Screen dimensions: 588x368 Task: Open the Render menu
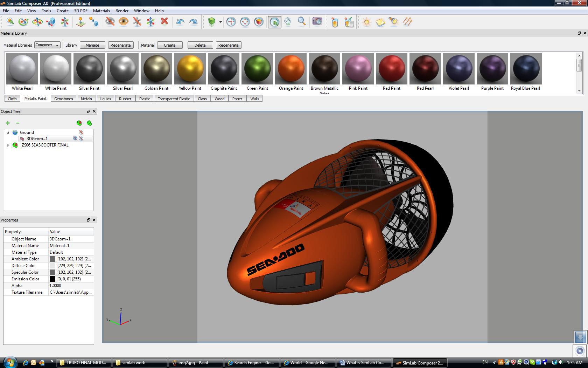pos(122,11)
